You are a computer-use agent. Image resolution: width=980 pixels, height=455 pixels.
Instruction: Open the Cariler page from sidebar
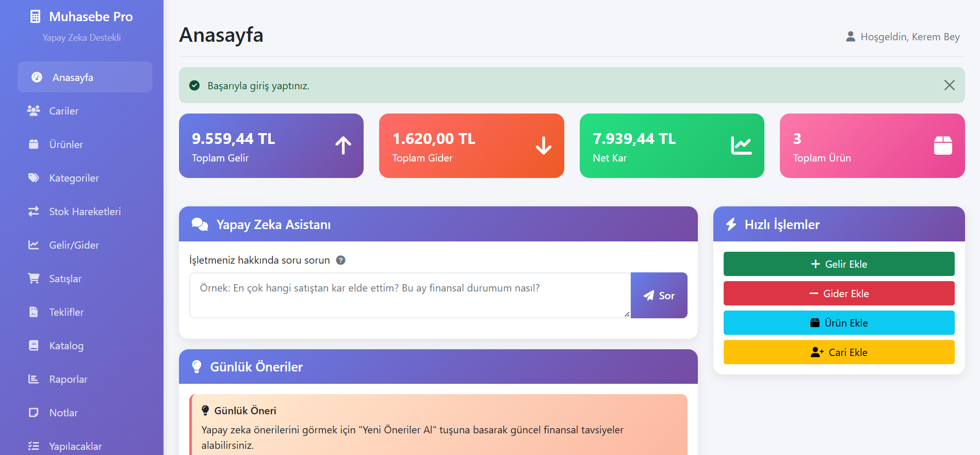[x=63, y=111]
